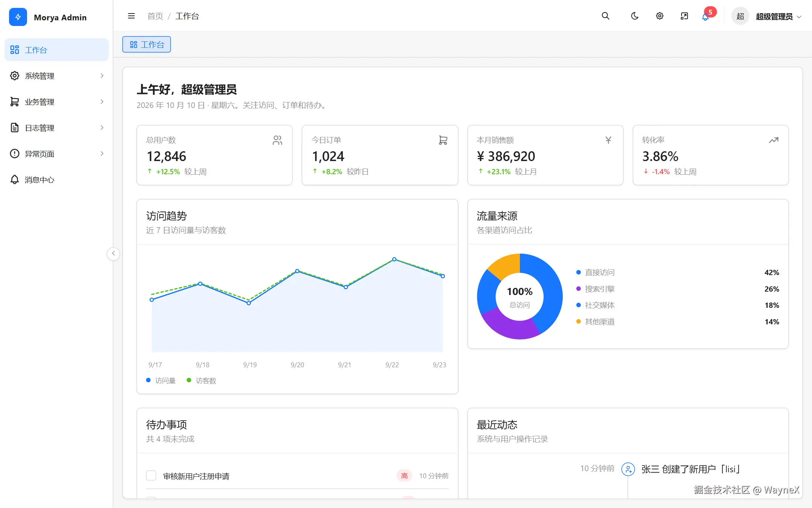
Task: Toggle 访问量 legend in trend chart
Action: (x=161, y=380)
